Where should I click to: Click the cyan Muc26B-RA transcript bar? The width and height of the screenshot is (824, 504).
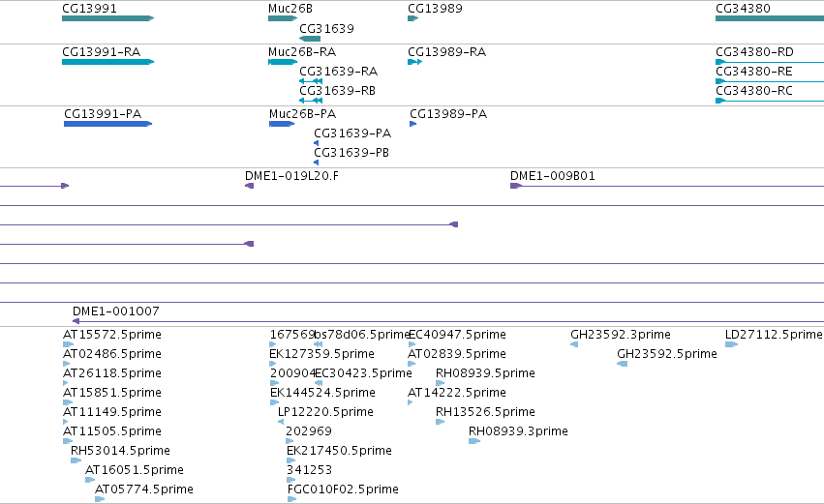coord(283,62)
